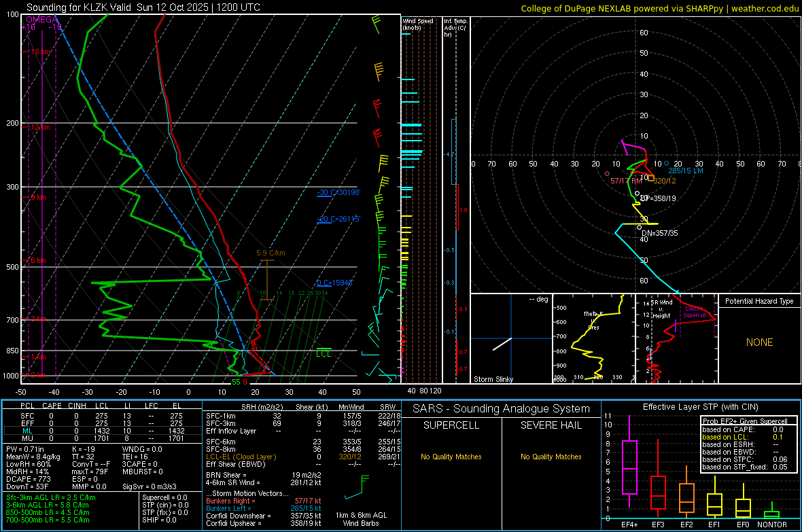802x532 pixels.
Task: Click the Corfidi Downshear = 357/35 kt line
Action: [264, 516]
